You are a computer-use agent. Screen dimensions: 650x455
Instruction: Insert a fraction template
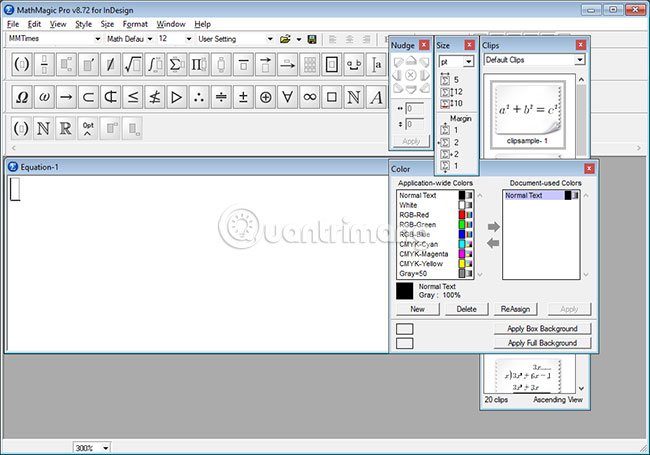pyautogui.click(x=44, y=64)
